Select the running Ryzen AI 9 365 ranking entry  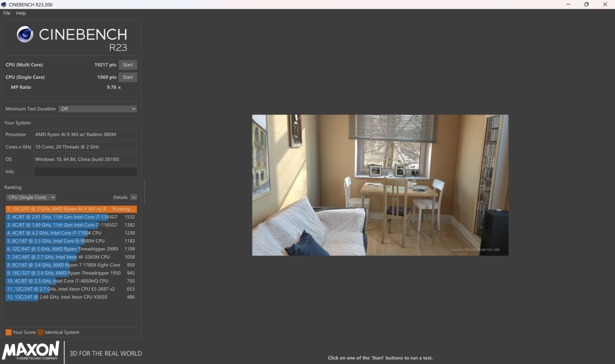[x=70, y=209]
